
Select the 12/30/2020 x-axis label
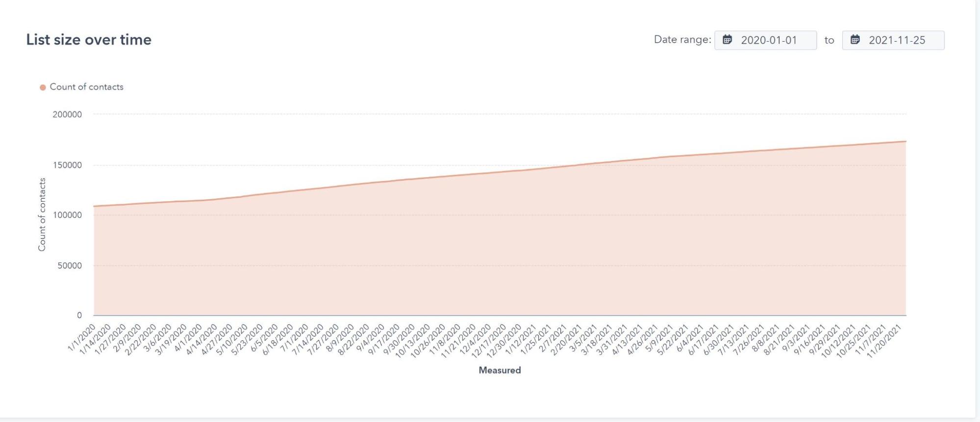tap(504, 342)
